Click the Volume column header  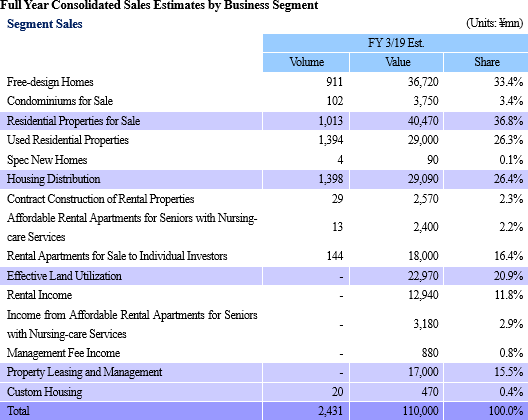point(306,62)
